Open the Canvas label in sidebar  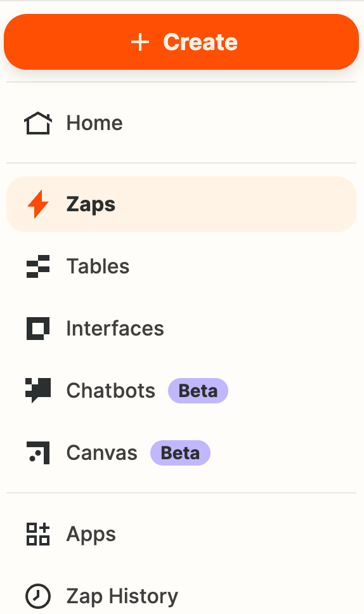pos(101,453)
